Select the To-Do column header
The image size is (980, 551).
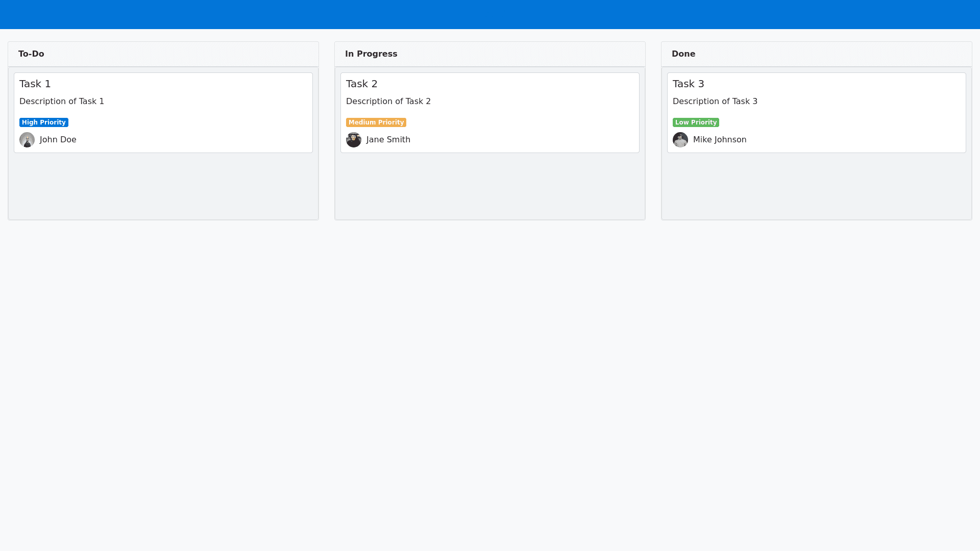31,54
